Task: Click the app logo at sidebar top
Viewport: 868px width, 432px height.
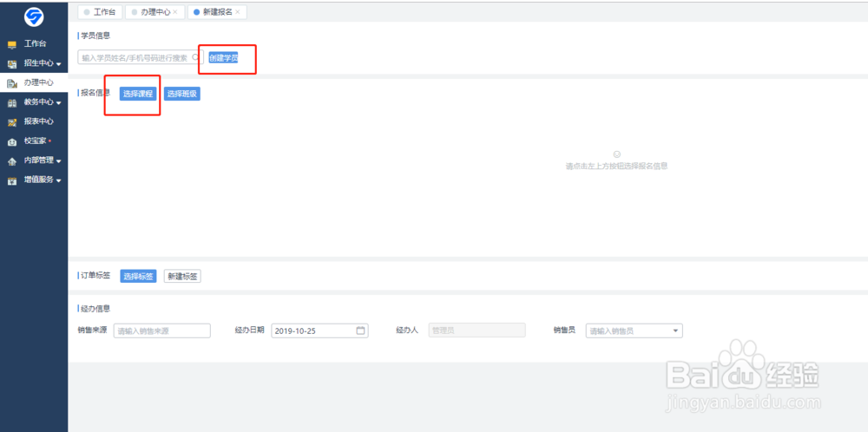Action: (34, 18)
